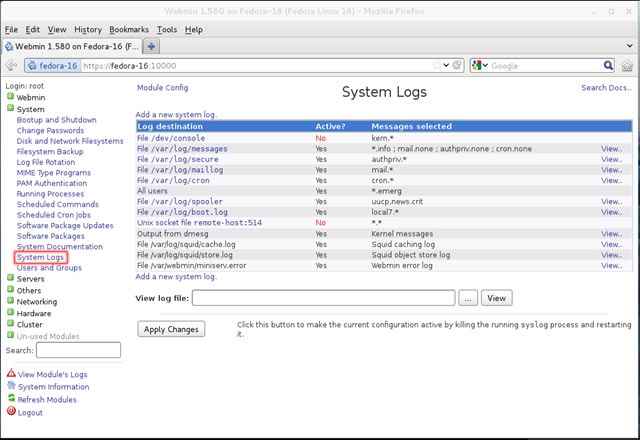Open the Search Docs link
Screen dimensions: 640x440
tap(606, 87)
